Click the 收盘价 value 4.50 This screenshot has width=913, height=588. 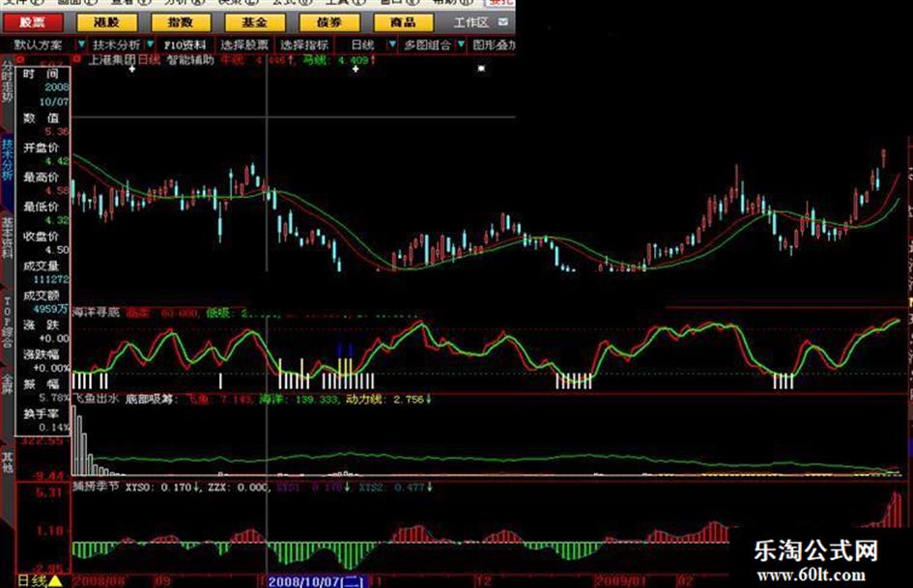point(58,250)
